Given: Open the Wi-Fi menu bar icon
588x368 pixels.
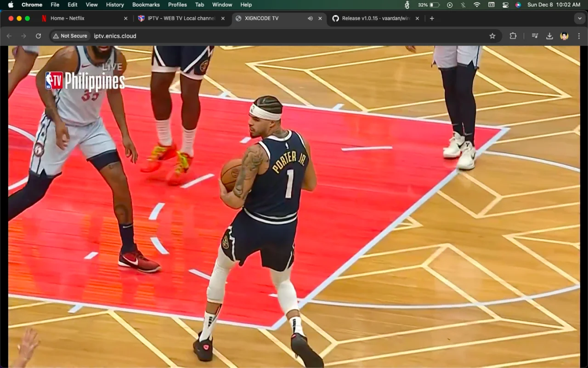Looking at the screenshot, I should 477,5.
